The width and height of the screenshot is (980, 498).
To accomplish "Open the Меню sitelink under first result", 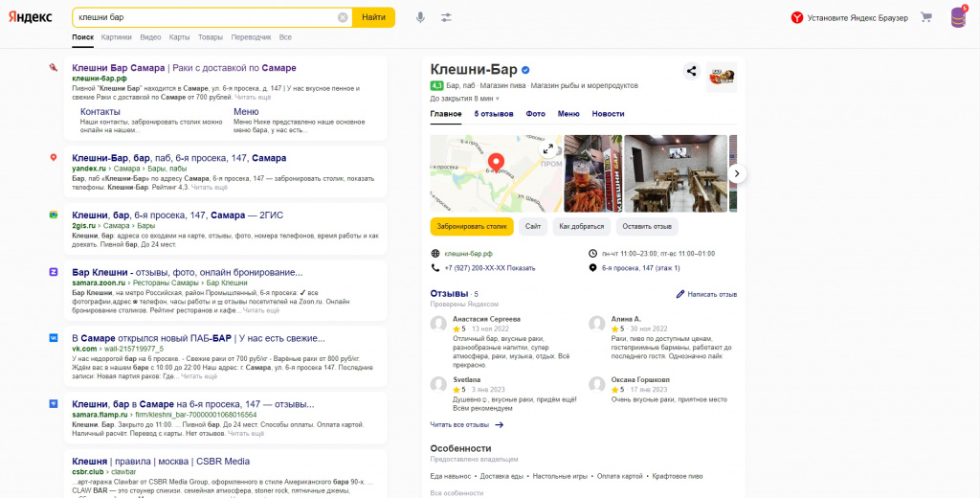I will coord(246,111).
